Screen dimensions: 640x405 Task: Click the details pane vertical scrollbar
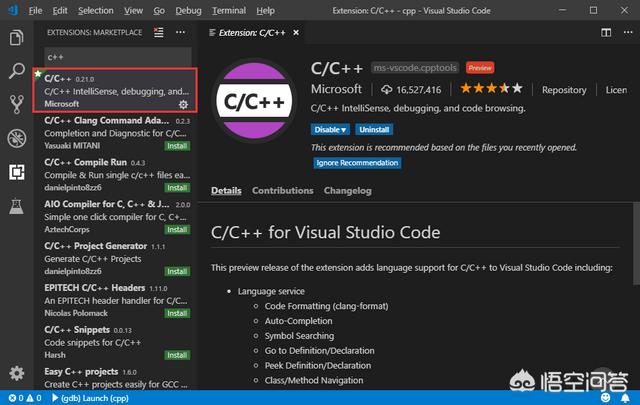(x=636, y=244)
